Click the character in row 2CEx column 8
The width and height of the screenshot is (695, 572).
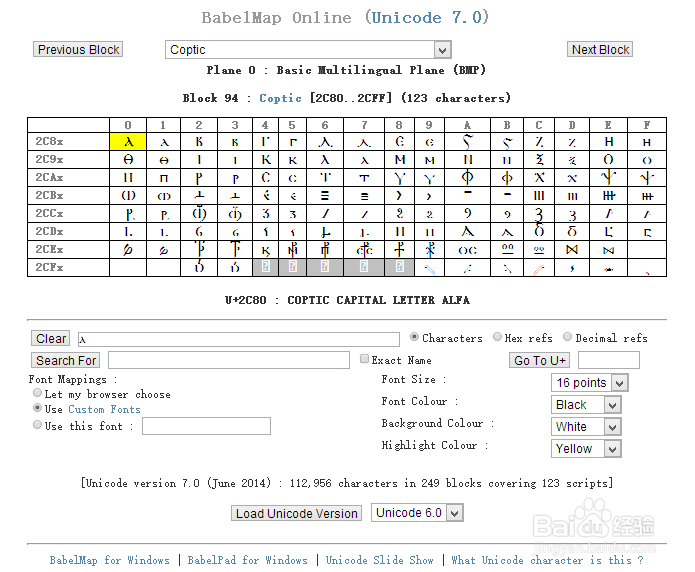click(399, 250)
